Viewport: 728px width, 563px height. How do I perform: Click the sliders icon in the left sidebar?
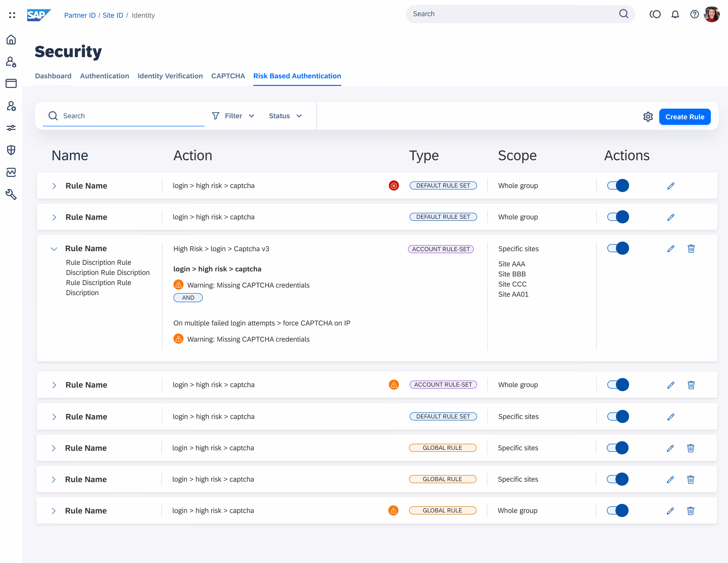(11, 128)
